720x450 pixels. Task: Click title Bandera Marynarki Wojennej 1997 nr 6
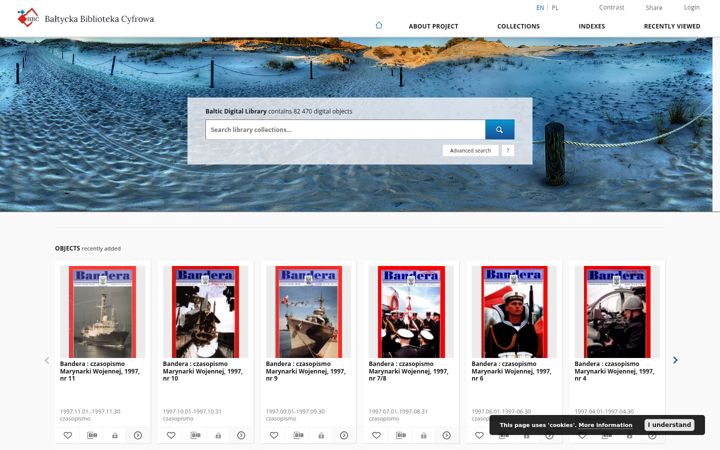[x=511, y=371]
